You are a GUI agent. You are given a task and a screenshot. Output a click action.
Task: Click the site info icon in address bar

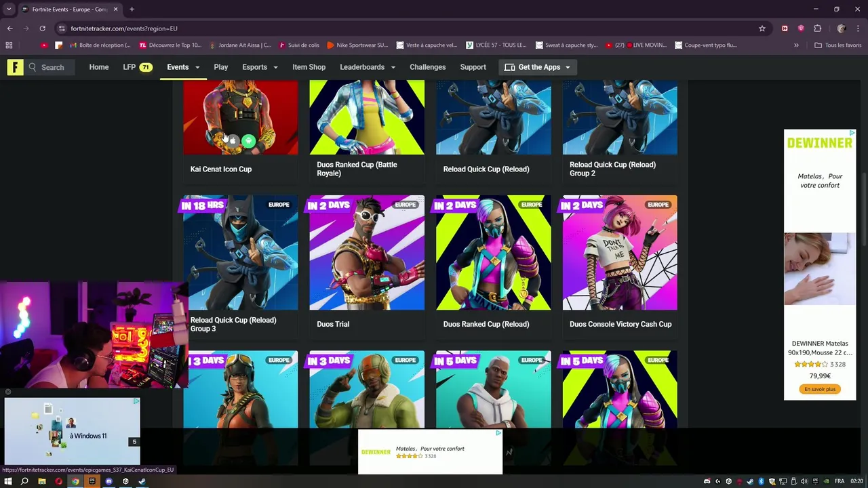[x=62, y=28]
